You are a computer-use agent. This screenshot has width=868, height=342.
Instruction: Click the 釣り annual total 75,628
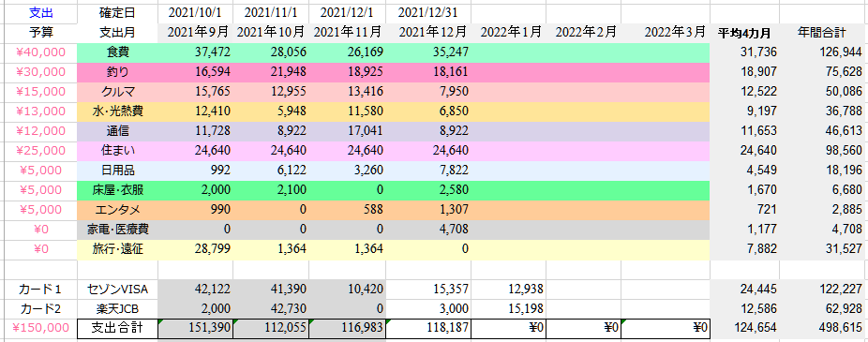tap(823, 72)
